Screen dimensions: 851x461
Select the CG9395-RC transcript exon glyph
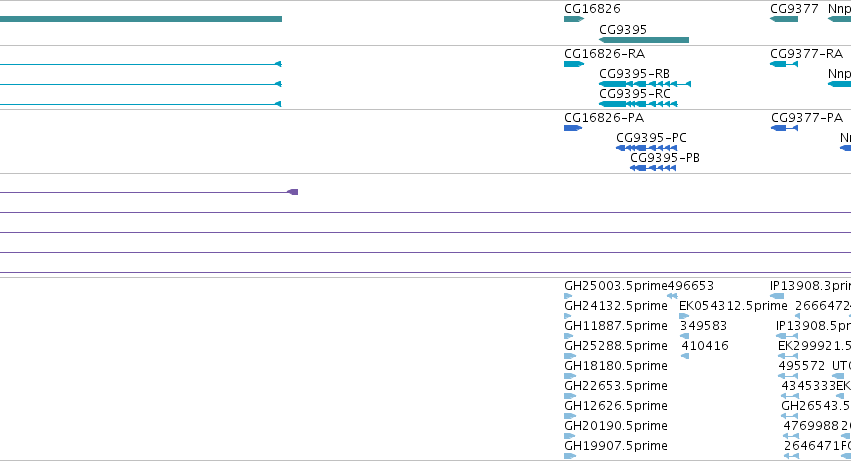[638, 104]
